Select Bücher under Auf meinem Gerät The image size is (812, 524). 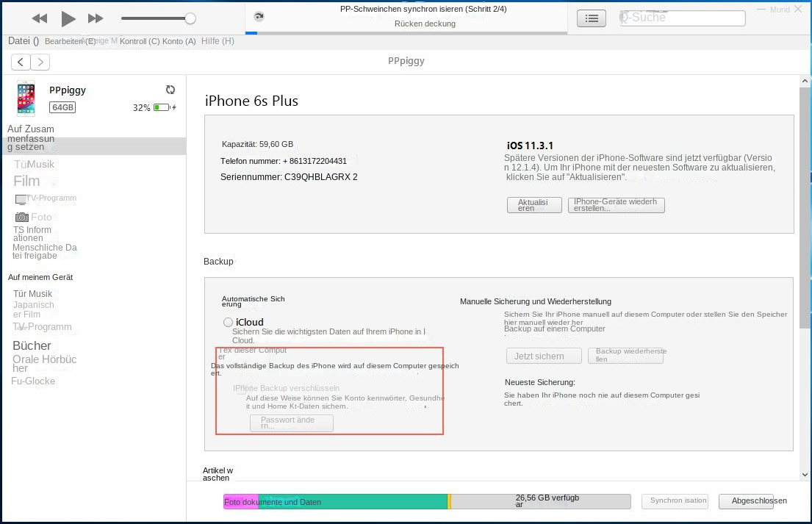click(x=32, y=345)
